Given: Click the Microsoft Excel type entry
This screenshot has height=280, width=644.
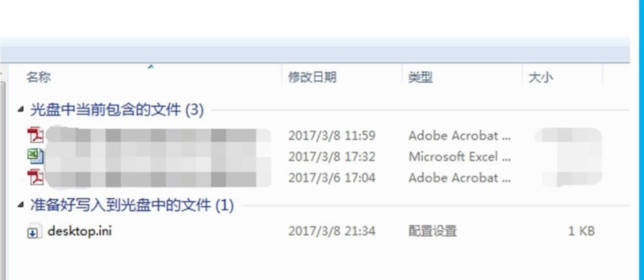Looking at the screenshot, I should click(459, 157).
